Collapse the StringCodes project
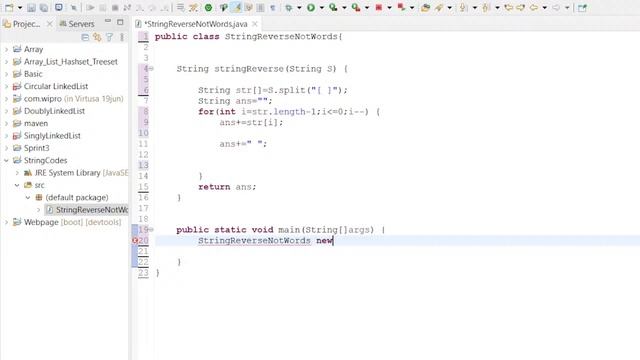This screenshot has height=360, width=640. pos(7,161)
